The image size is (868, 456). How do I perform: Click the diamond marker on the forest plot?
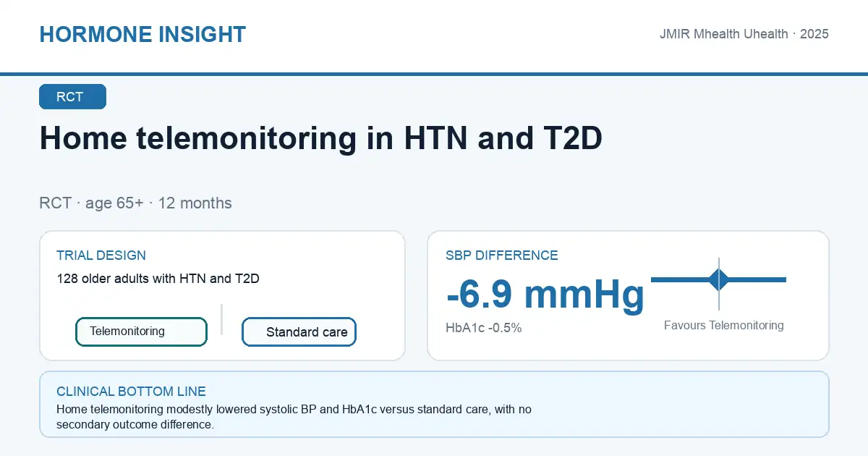pos(718,279)
